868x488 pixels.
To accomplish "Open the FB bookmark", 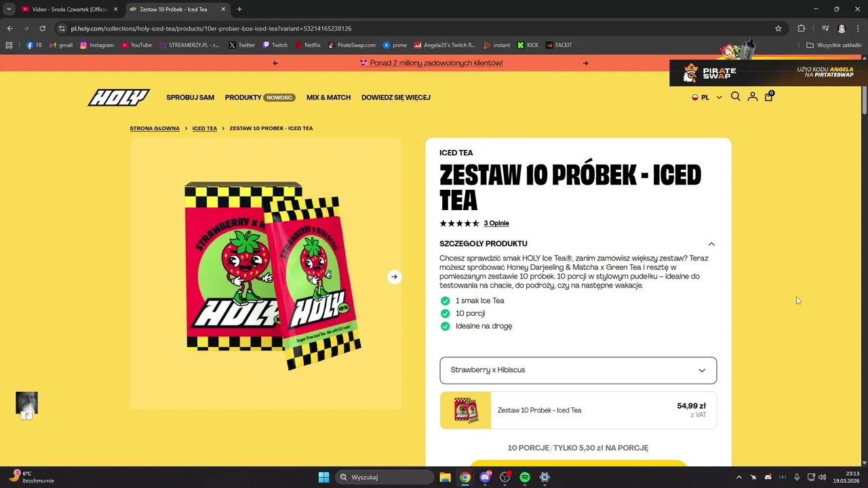I will click(34, 45).
